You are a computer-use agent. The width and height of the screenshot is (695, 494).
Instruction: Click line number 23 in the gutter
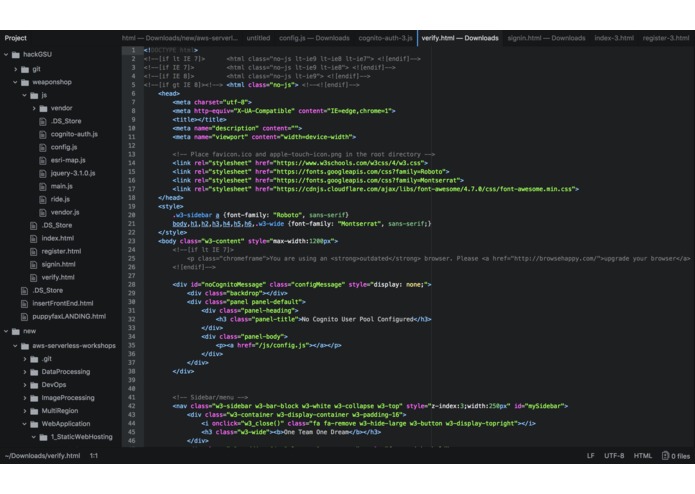tap(132, 241)
